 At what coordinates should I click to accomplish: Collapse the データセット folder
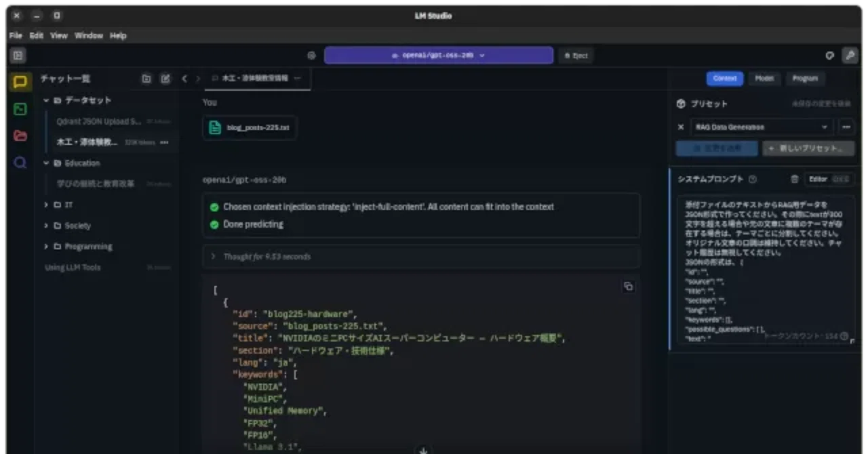pyautogui.click(x=46, y=100)
